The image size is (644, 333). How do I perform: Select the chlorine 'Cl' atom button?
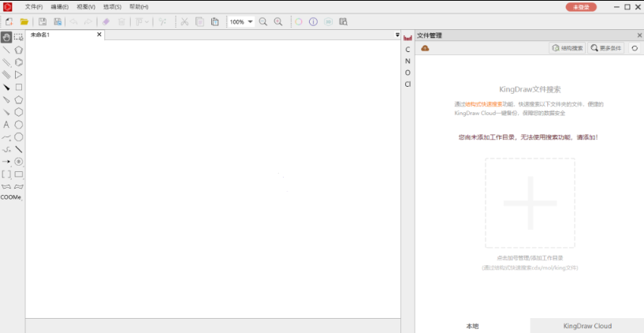tap(408, 84)
